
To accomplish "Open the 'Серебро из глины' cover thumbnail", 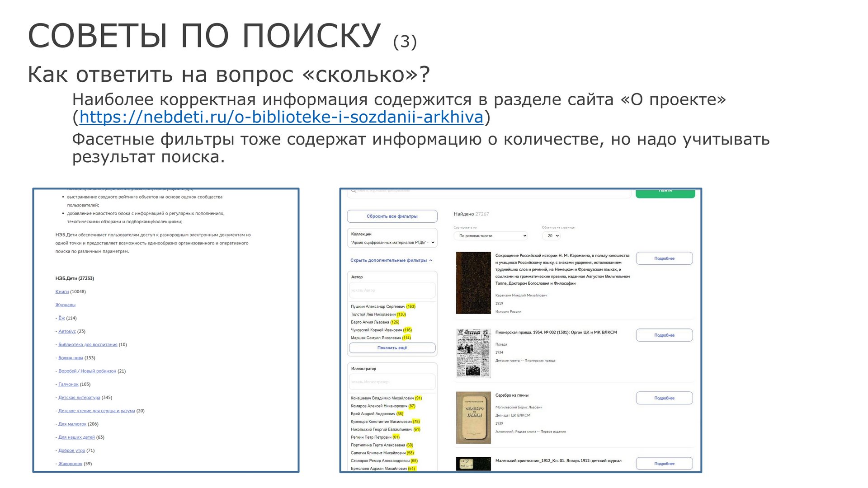I will coord(473,418).
